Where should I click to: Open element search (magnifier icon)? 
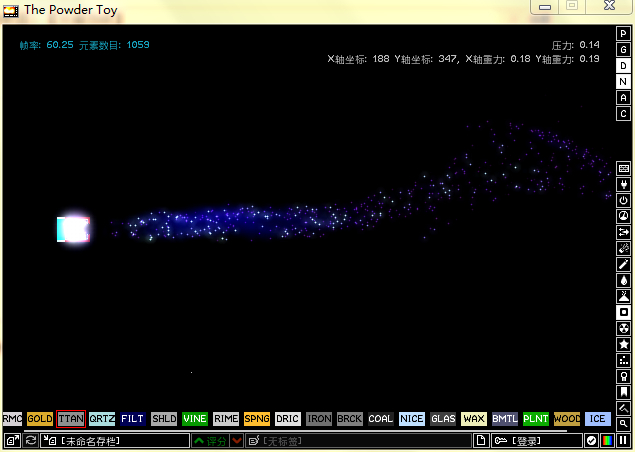pos(624,424)
